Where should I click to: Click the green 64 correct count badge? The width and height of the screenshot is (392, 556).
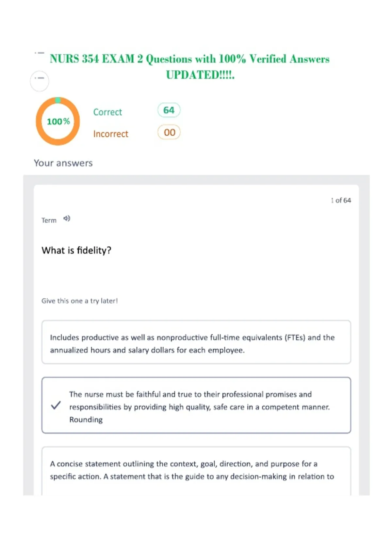tap(169, 110)
